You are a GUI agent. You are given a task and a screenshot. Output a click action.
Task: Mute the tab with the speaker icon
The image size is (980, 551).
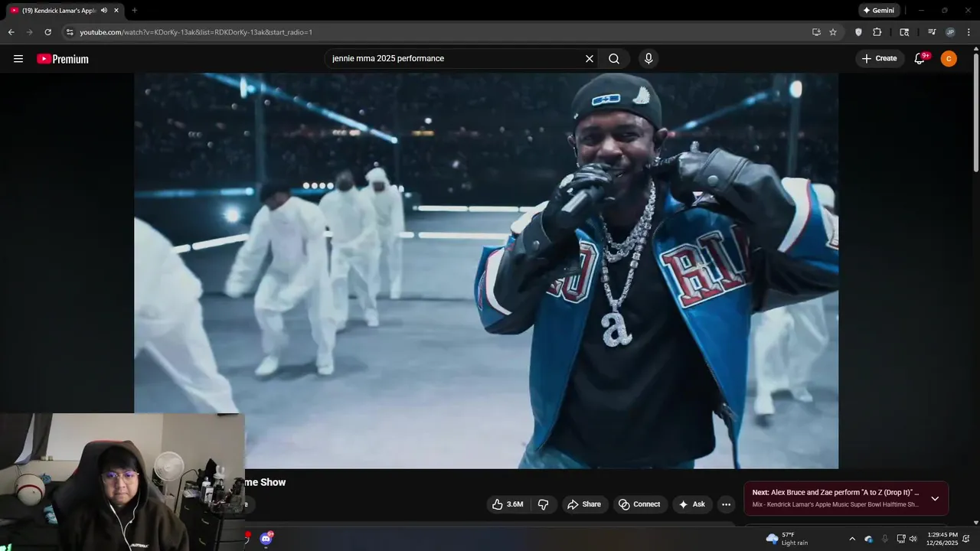[104, 11]
